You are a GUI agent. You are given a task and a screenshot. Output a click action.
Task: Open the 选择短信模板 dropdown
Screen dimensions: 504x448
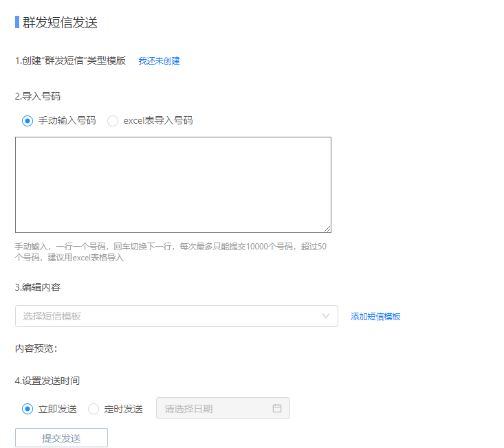(x=176, y=316)
